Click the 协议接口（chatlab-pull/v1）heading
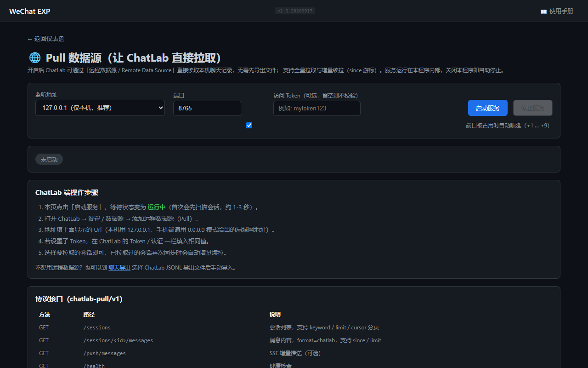 79,299
